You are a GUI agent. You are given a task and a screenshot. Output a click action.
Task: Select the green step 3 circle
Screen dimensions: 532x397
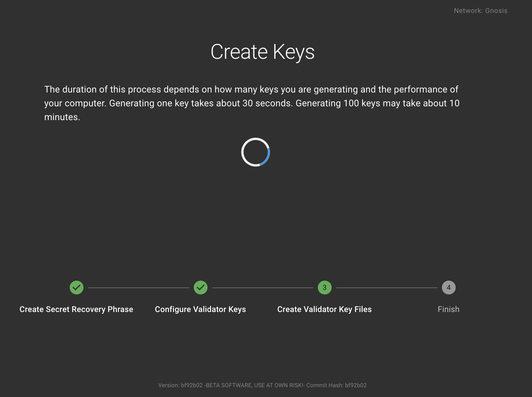coord(324,288)
